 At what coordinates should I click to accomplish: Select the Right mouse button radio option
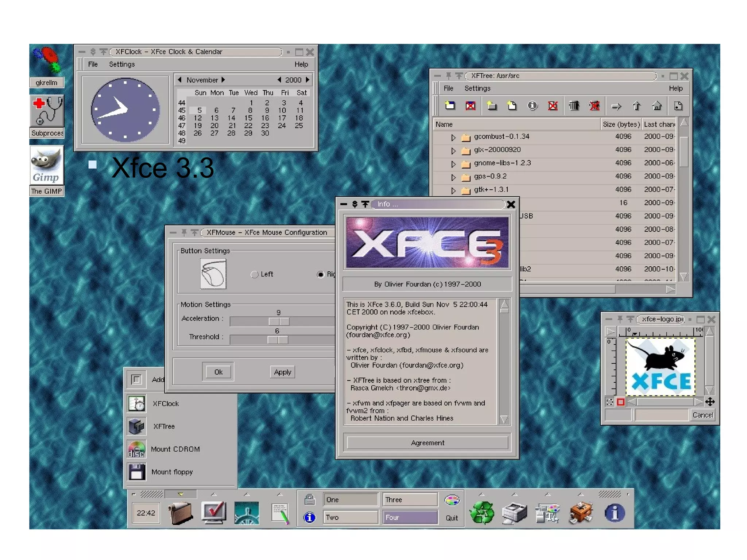321,274
